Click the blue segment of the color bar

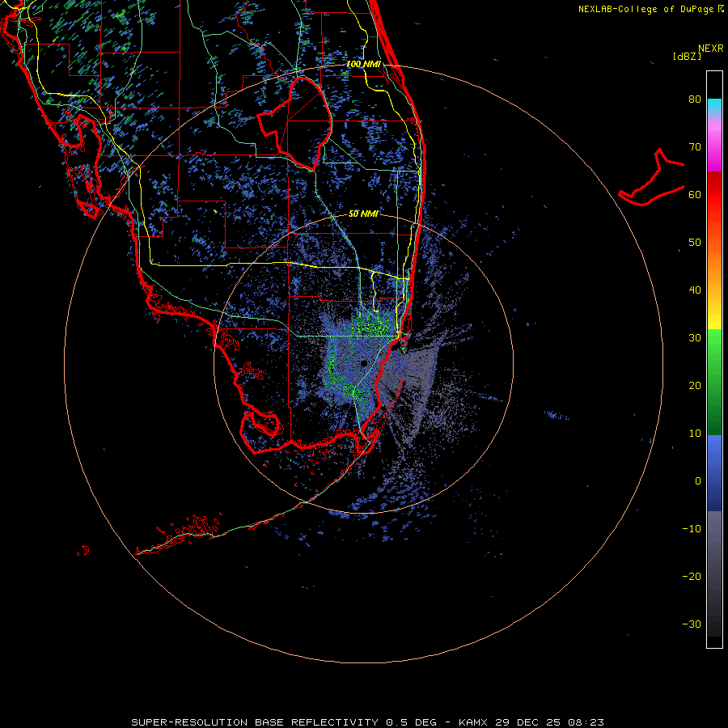coord(714,473)
